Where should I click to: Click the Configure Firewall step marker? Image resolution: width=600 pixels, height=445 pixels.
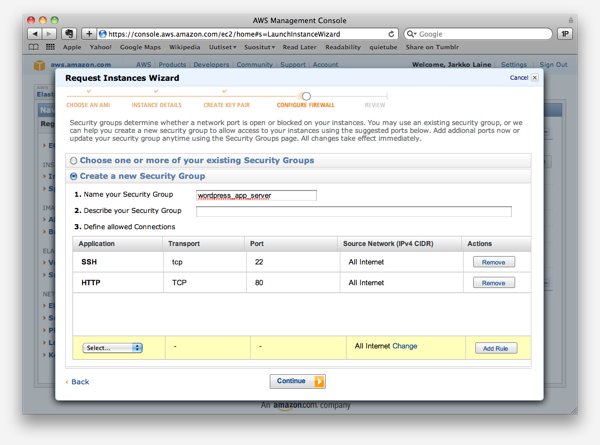pos(306,96)
